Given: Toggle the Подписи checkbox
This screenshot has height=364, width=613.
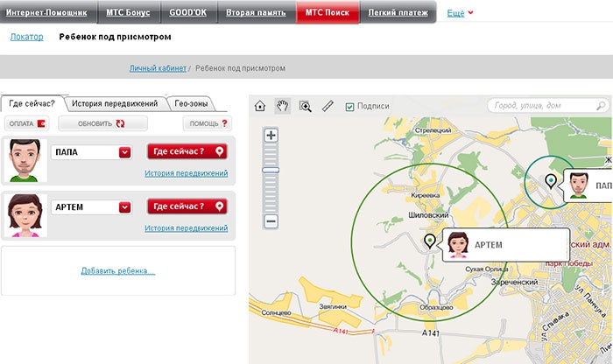Looking at the screenshot, I should coord(350,107).
